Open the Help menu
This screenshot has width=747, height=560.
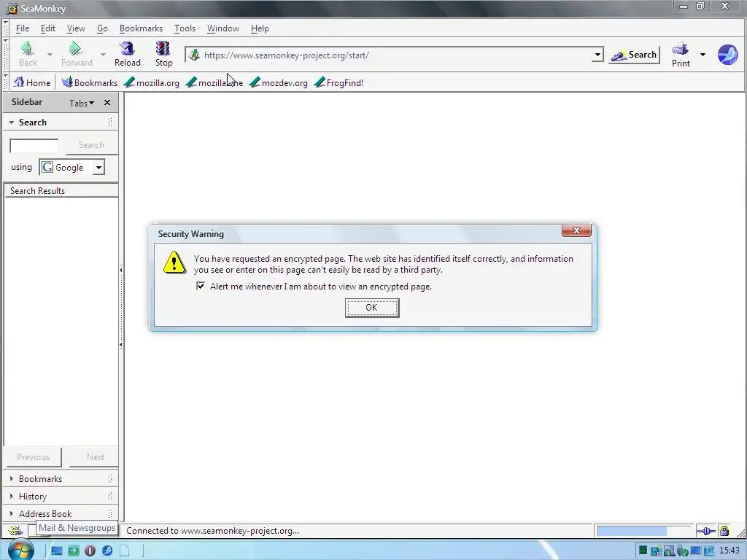(260, 28)
